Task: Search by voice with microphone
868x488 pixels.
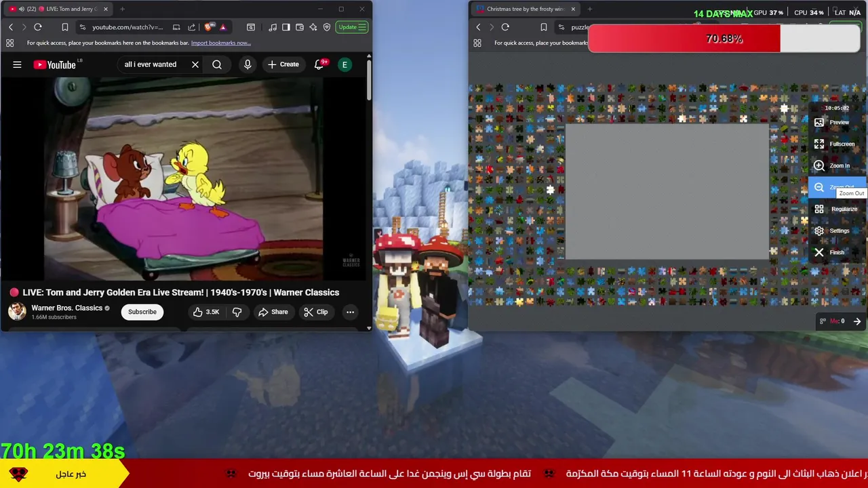Action: (248, 64)
